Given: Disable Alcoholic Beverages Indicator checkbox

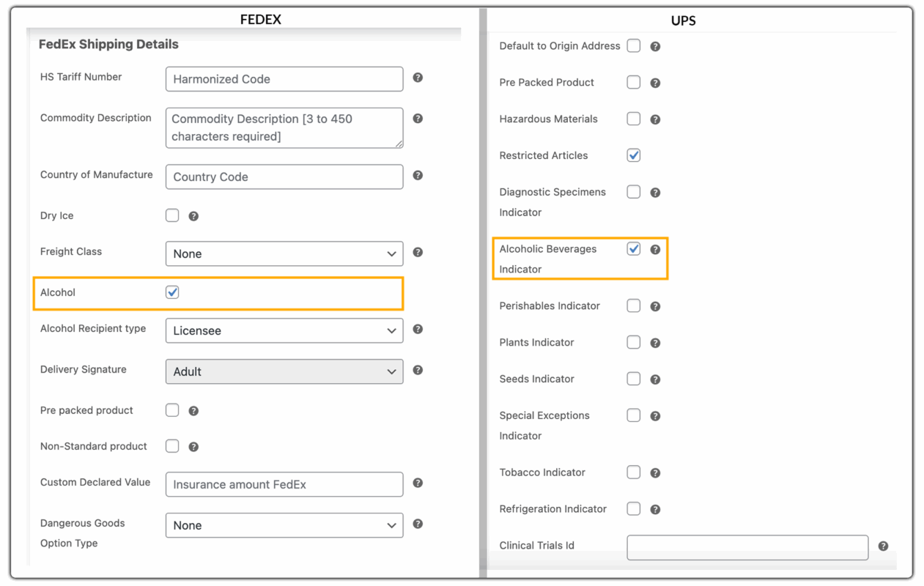Looking at the screenshot, I should [x=634, y=249].
